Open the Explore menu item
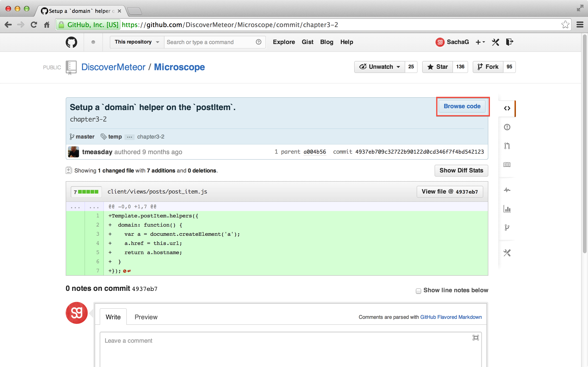Screen dimensions: 588x367 pyautogui.click(x=284, y=42)
